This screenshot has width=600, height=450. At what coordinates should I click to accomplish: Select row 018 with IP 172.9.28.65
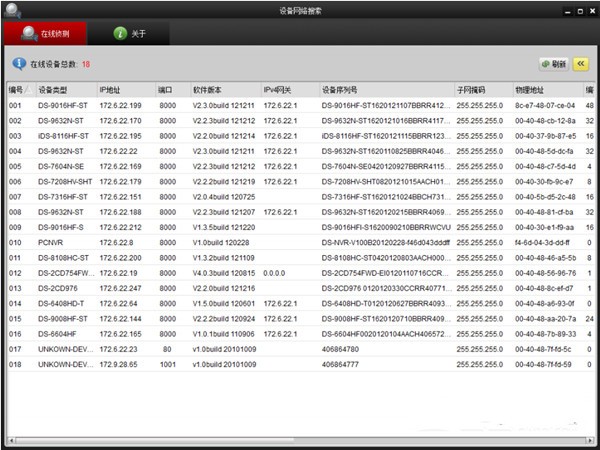pyautogui.click(x=120, y=365)
